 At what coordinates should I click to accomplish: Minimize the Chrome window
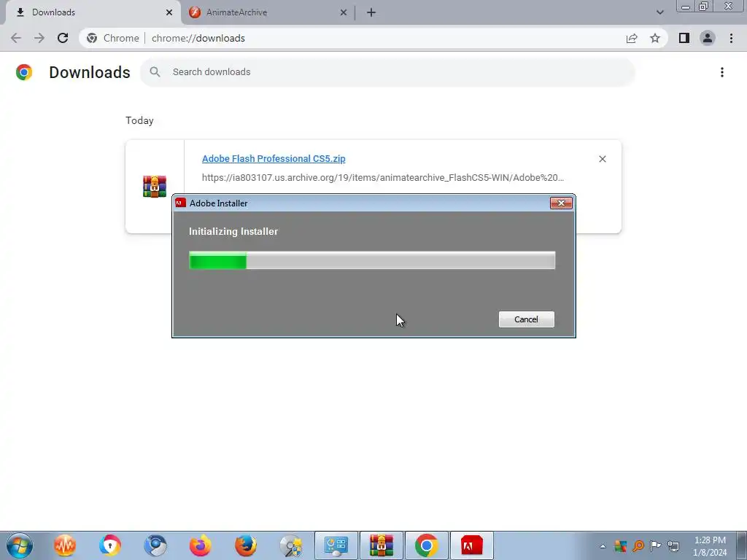686,6
